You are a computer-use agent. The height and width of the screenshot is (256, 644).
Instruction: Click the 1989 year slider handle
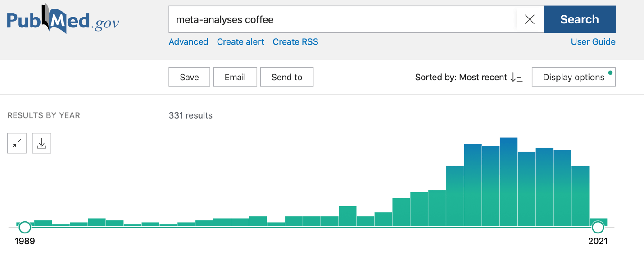[x=25, y=227]
